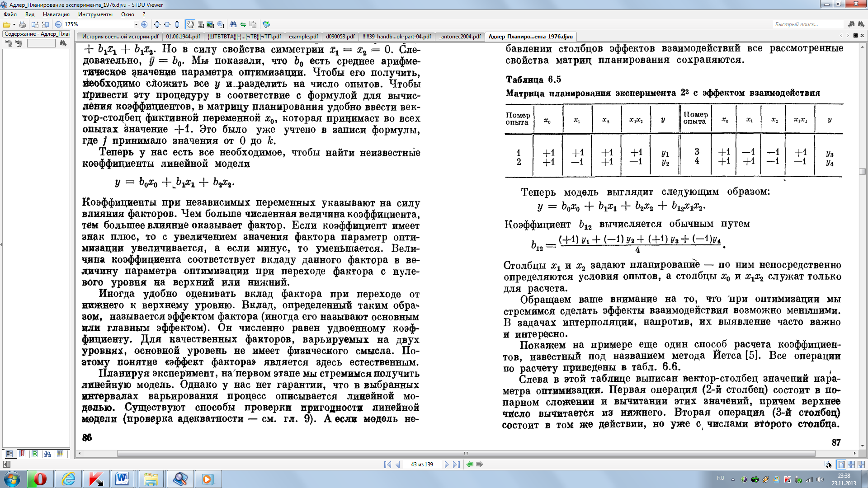Activate the Select Image tool

pyautogui.click(x=210, y=24)
